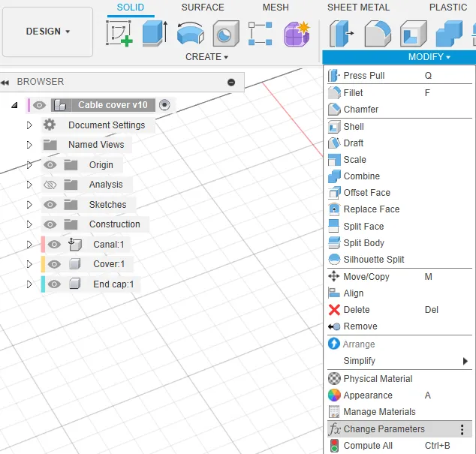
Task: Select the Extrude tool icon
Action: coord(155,33)
